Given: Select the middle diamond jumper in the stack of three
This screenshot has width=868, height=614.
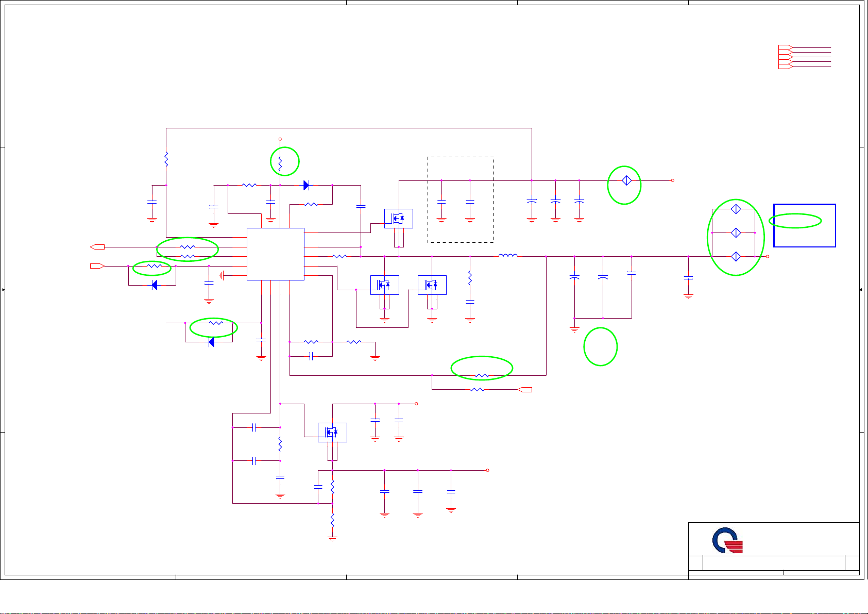Looking at the screenshot, I should click(736, 233).
